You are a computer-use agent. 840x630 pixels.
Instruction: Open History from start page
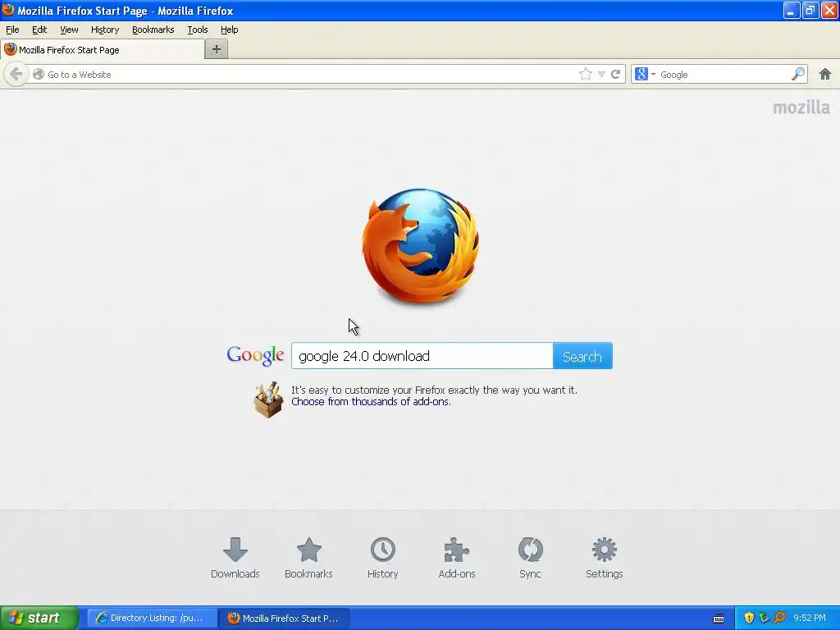click(x=382, y=558)
